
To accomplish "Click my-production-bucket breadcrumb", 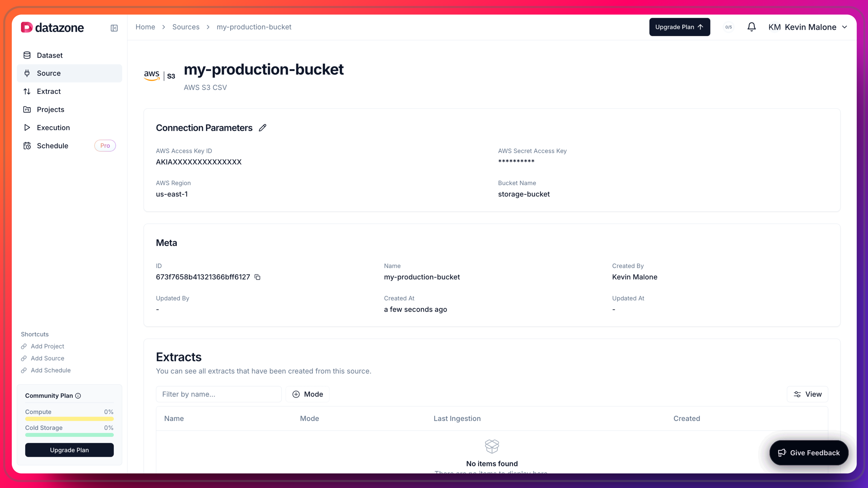I will 254,27.
